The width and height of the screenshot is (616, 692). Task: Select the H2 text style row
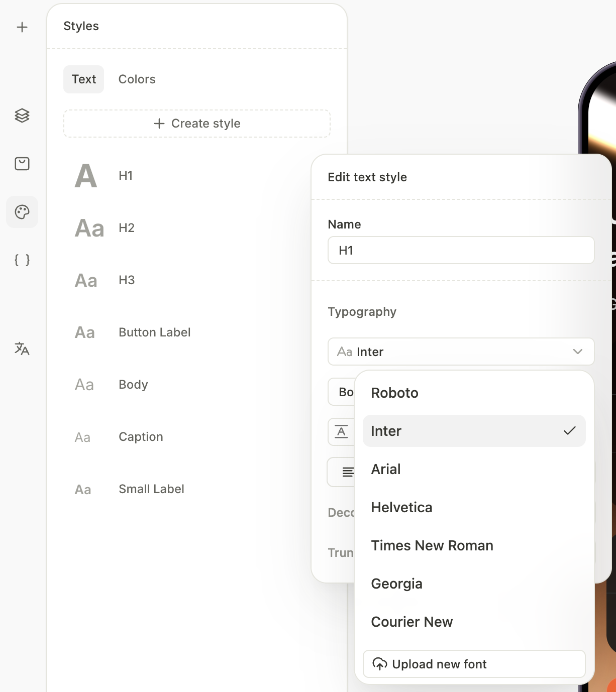click(197, 228)
